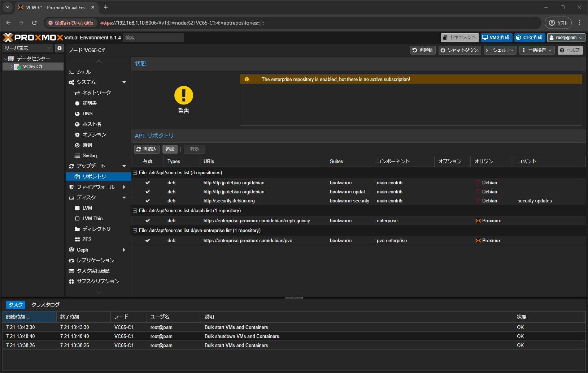The image size is (588, 373).
Task: Open the ドキュメント documentation button
Action: point(460,38)
